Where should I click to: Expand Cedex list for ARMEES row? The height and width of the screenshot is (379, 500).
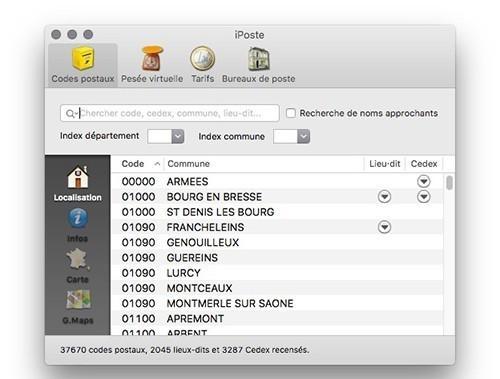pyautogui.click(x=424, y=181)
